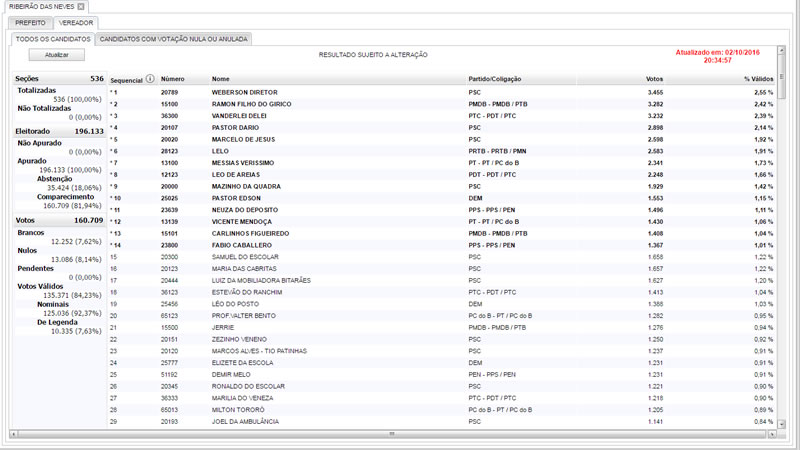The image size is (800, 450).
Task: Click the Número column header
Action: click(173, 78)
